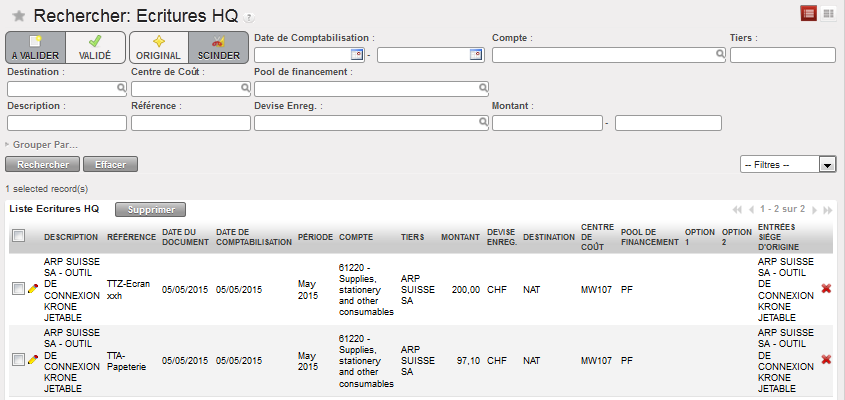Click the 97,10 amount cell

click(469, 360)
